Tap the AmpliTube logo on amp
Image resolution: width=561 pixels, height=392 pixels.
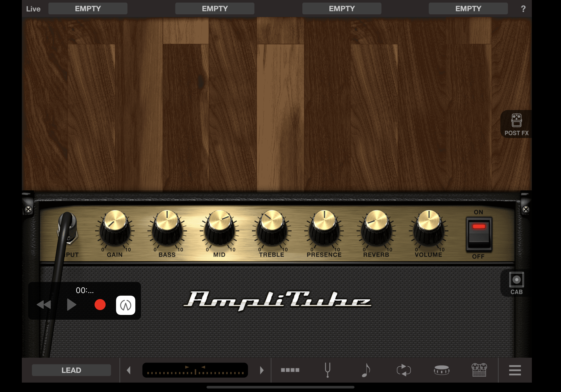click(x=277, y=301)
